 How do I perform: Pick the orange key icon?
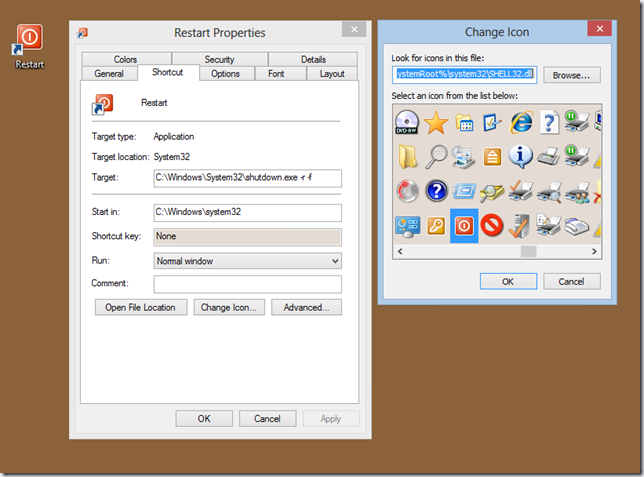click(x=436, y=225)
